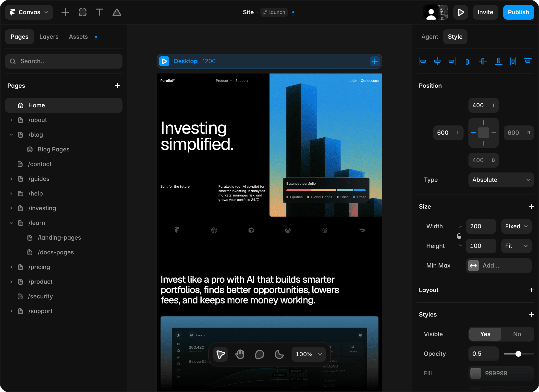Screen dimensions: 539x392
Task: Expand the /pricing page tree
Action: [11, 267]
